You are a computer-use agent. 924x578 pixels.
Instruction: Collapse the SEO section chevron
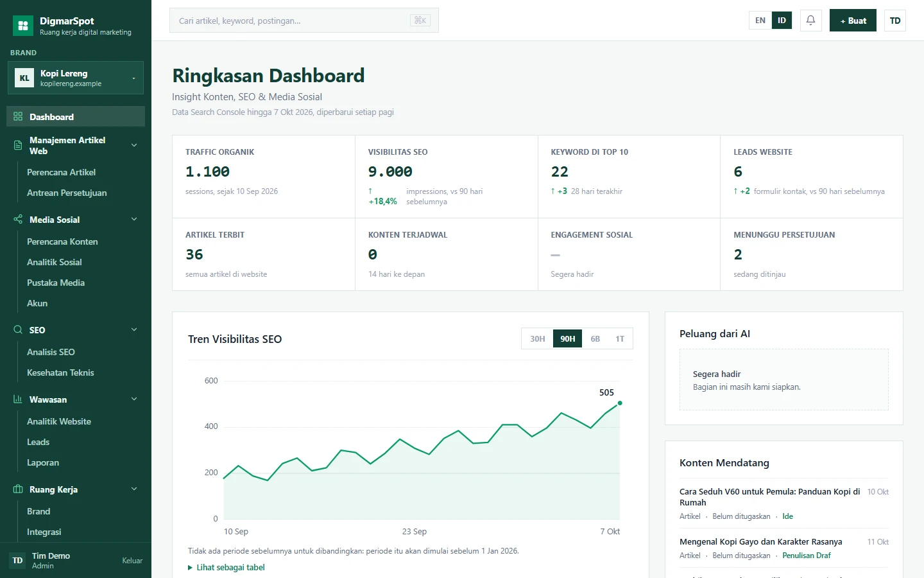(134, 330)
